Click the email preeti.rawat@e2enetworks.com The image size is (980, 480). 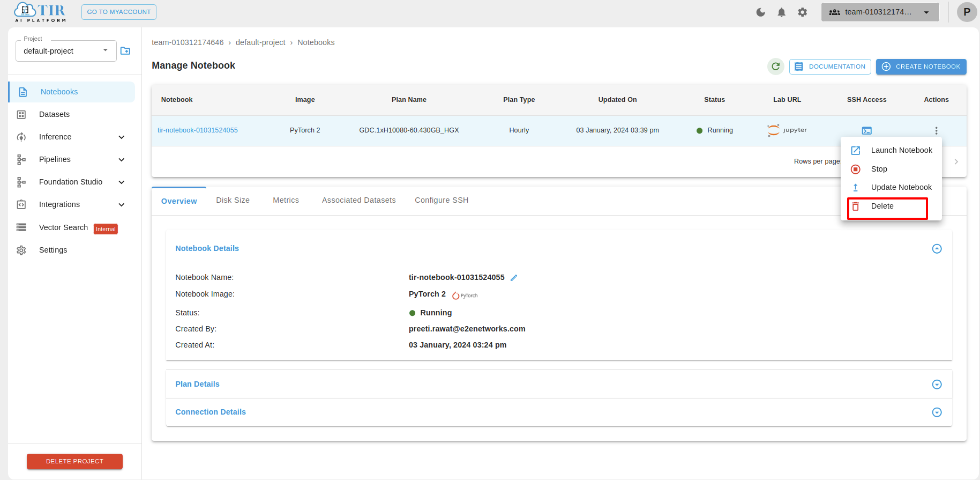(467, 329)
